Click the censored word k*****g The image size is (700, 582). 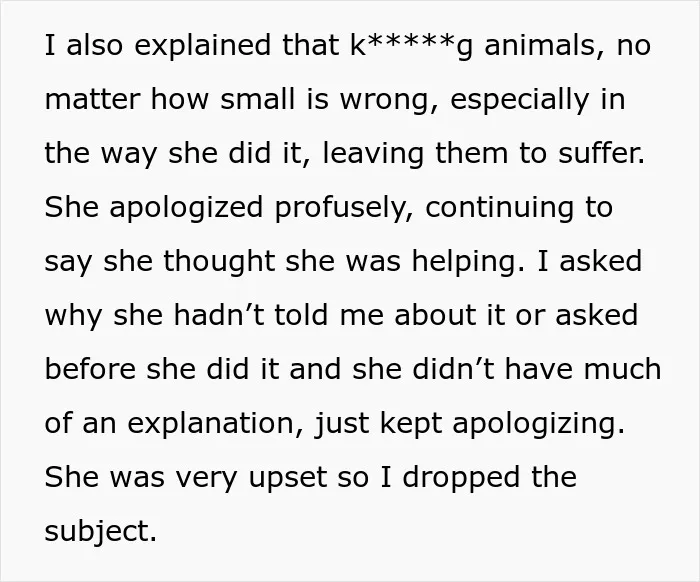point(411,46)
